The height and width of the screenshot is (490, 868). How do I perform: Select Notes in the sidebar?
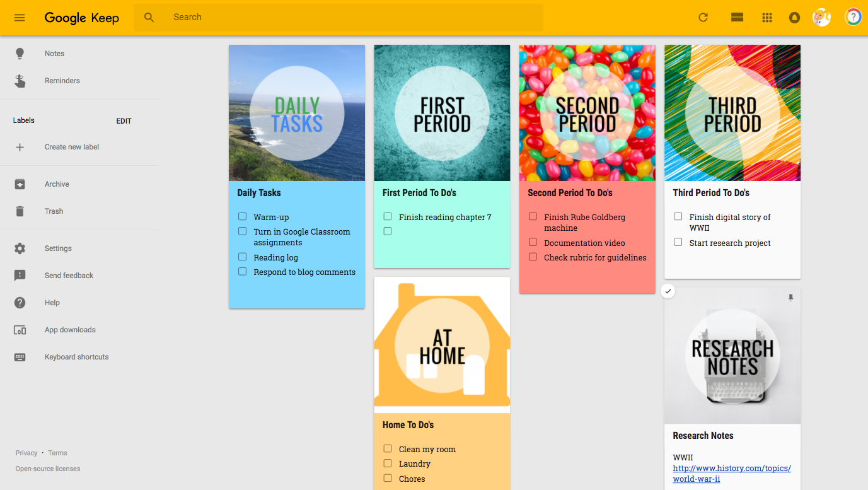click(54, 53)
